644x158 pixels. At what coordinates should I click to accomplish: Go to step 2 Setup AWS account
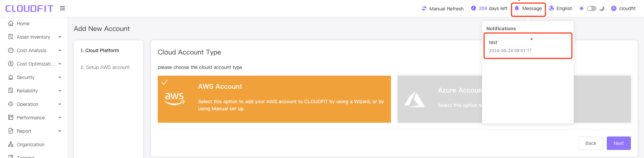[x=105, y=67]
